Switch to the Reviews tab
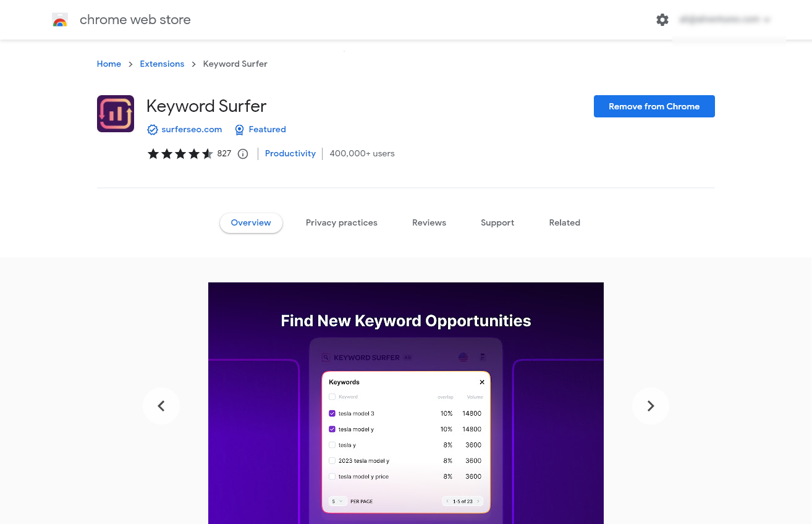Image resolution: width=812 pixels, height=524 pixels. (429, 222)
